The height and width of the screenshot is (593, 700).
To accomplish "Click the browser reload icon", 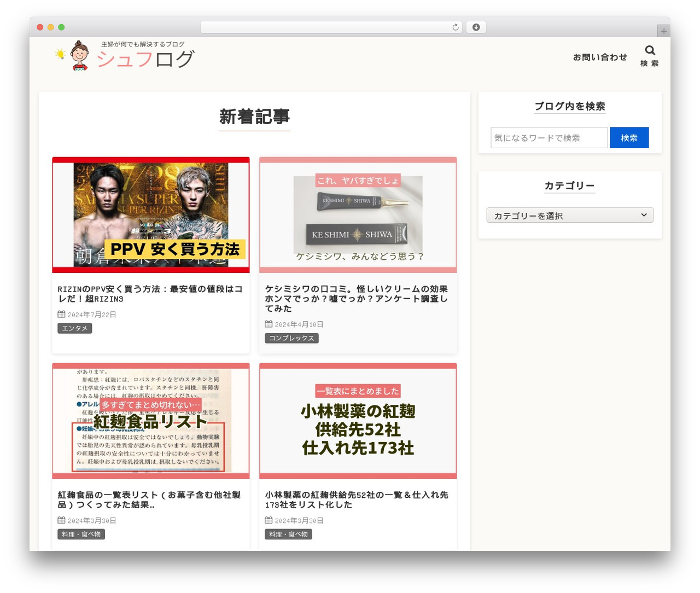I will click(456, 27).
